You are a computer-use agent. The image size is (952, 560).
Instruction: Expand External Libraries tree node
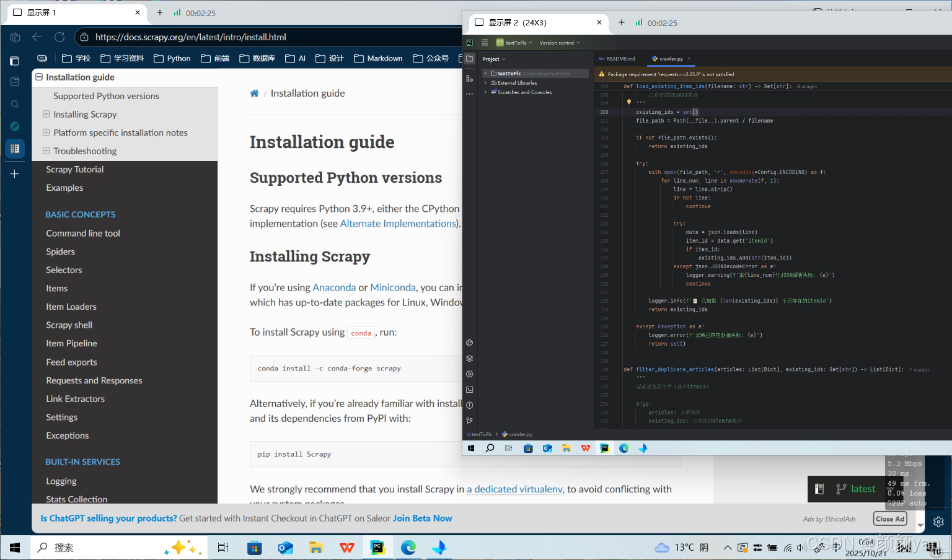485,82
